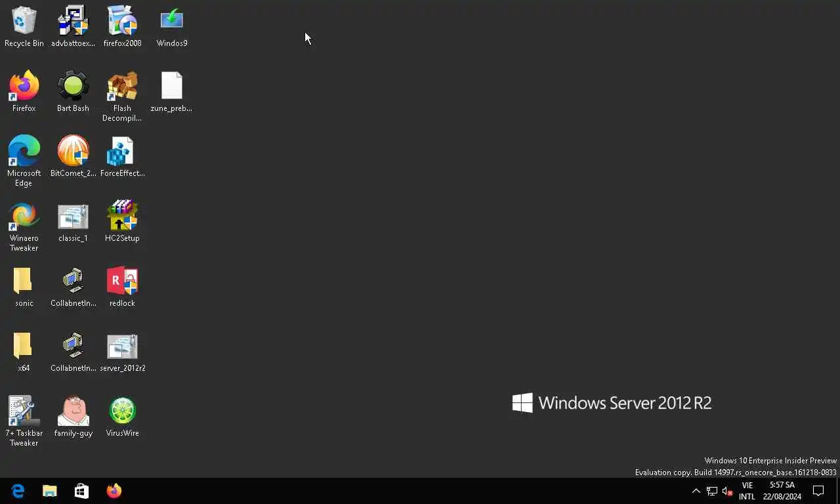
Task: Open the Store from the taskbar
Action: (x=81, y=491)
